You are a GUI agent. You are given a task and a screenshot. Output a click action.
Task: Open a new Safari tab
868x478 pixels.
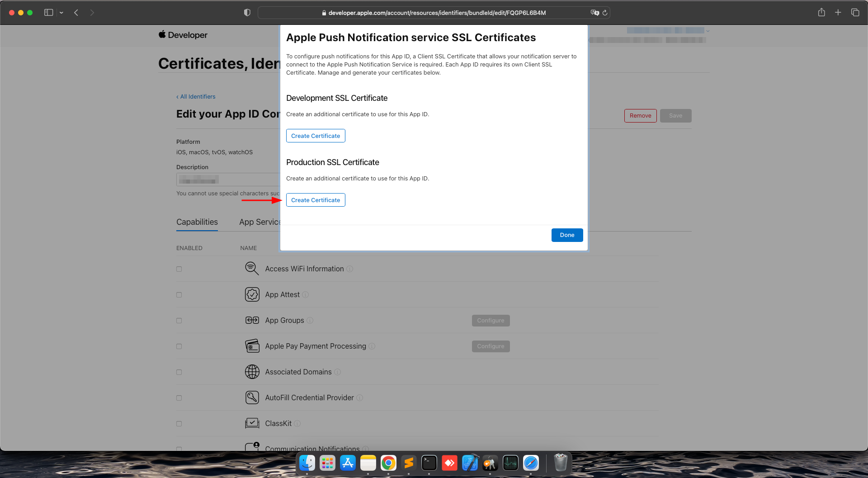click(x=838, y=13)
